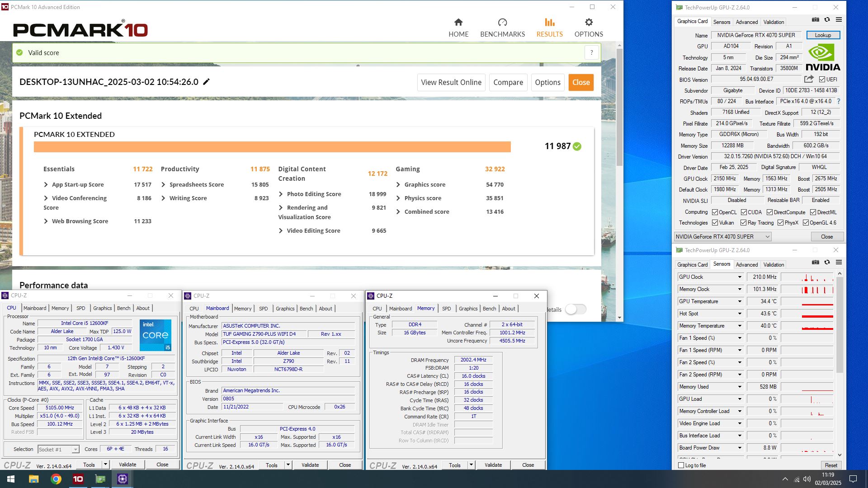Open Bench tab in Mainboard CPU-Z window
This screenshot has height=488, width=868.
(x=306, y=309)
